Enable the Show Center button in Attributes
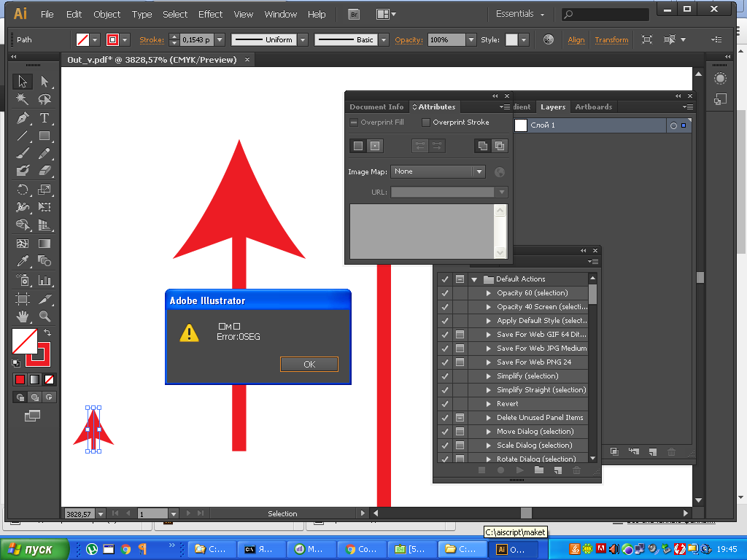 [x=375, y=146]
